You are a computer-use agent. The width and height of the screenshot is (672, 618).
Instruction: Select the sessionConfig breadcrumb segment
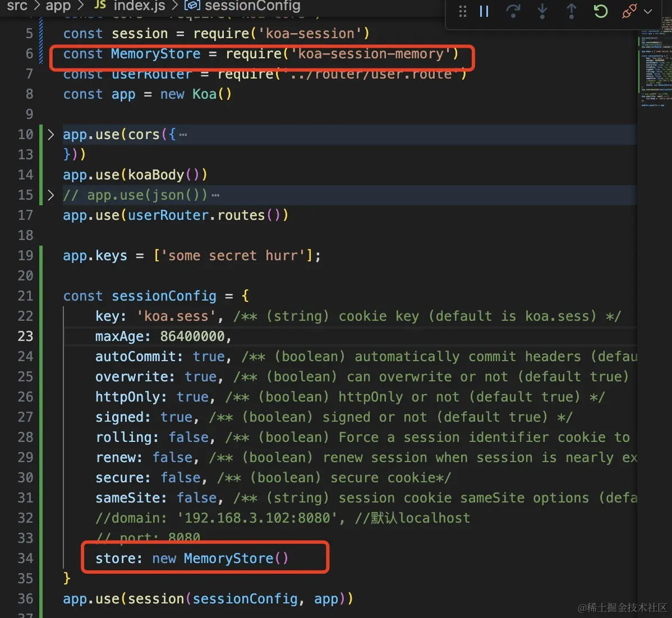pos(252,6)
